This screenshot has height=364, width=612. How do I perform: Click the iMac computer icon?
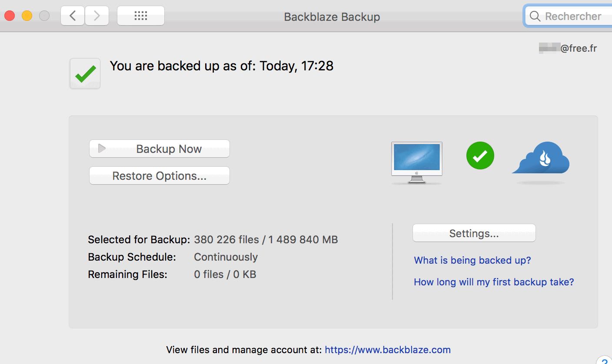click(416, 163)
